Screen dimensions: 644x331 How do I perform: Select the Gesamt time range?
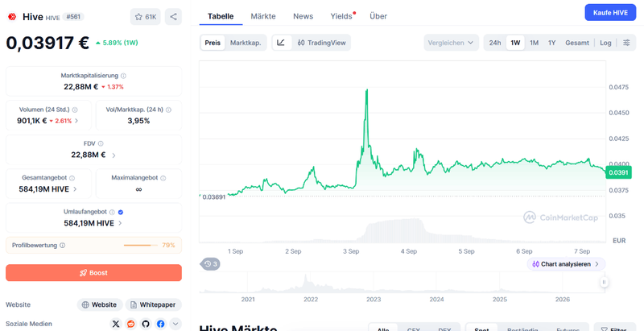(x=577, y=43)
